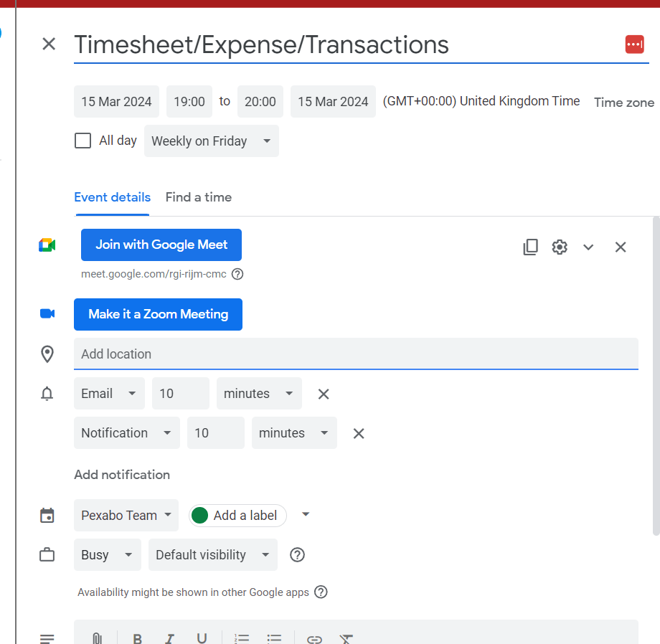
Task: Open the Default visibility dropdown
Action: tap(213, 555)
